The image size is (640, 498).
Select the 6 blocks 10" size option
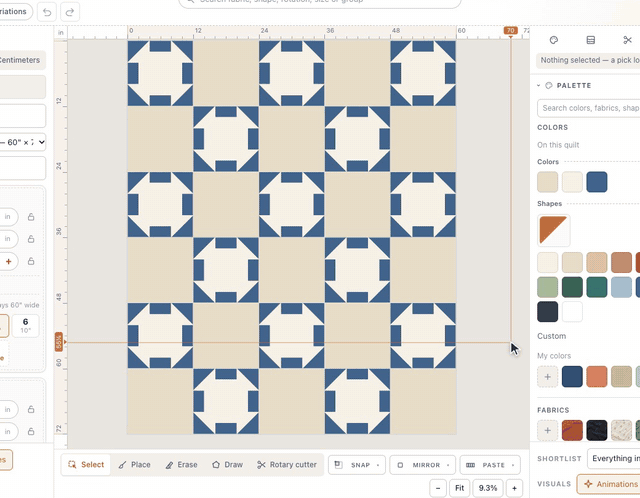25,326
